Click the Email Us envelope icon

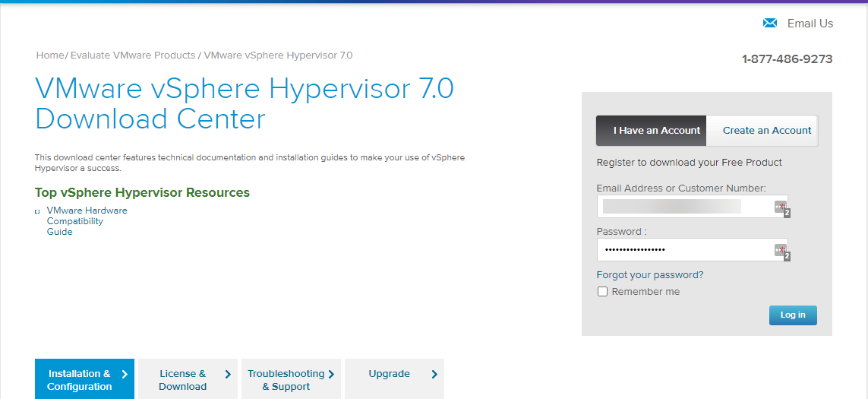[x=770, y=23]
